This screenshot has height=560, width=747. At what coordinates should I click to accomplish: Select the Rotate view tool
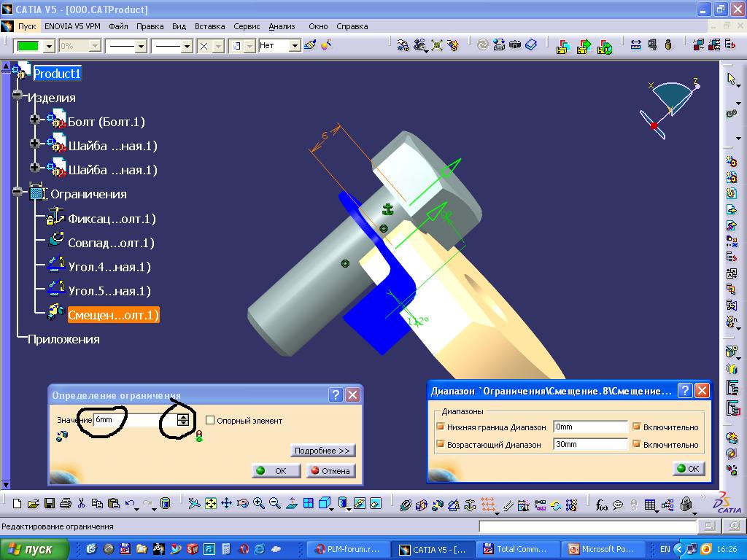pyautogui.click(x=242, y=503)
